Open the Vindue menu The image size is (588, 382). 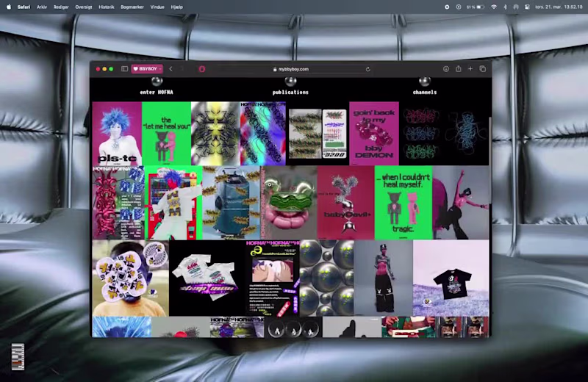(x=157, y=7)
